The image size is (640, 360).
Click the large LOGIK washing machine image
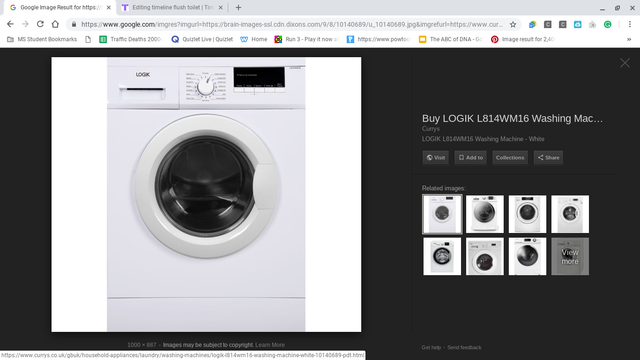click(206, 194)
